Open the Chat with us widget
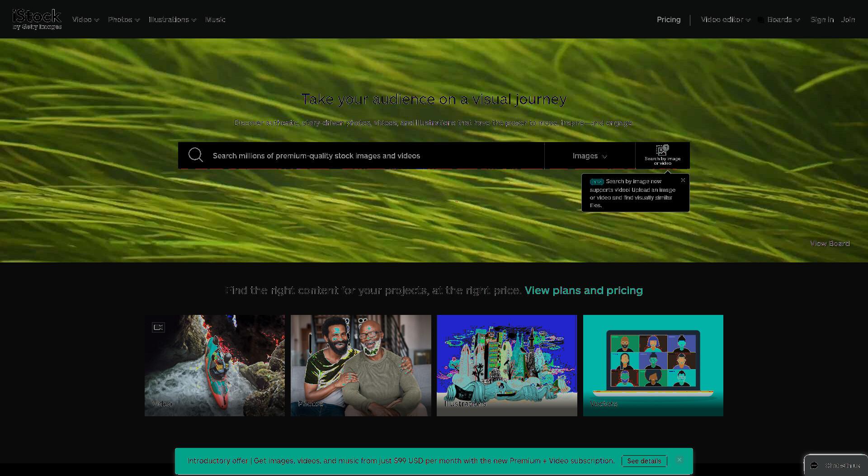Screen dimensions: 868x476 click(835, 465)
